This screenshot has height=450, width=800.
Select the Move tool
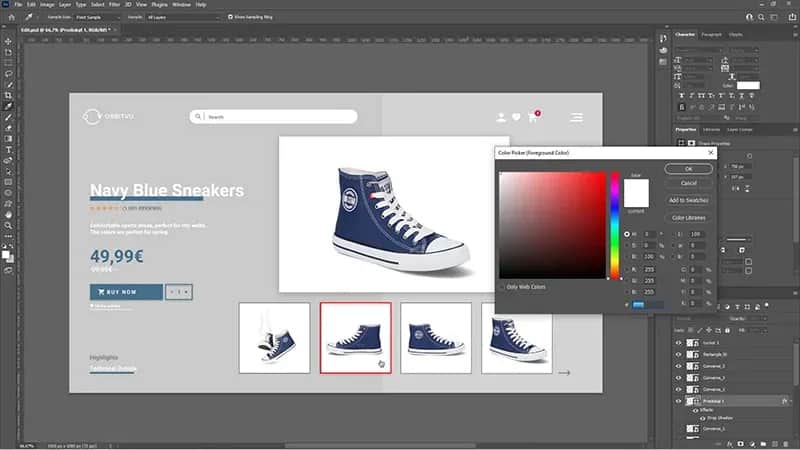coord(8,41)
